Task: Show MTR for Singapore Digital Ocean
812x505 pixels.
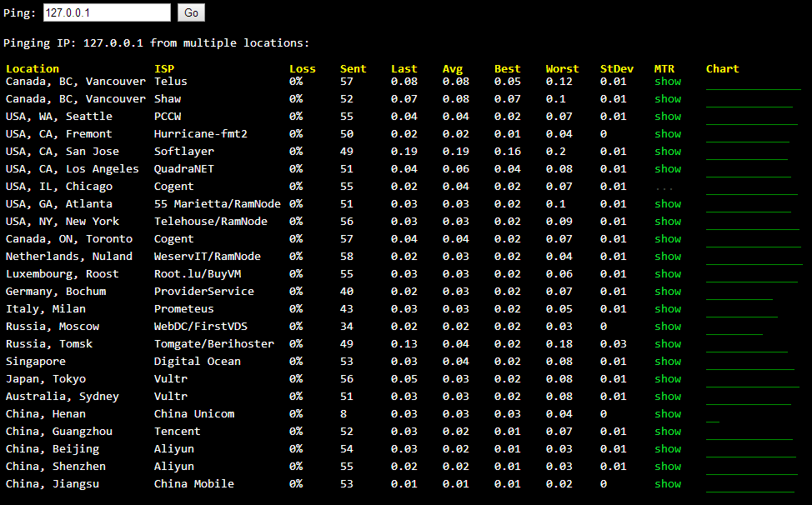Action: tap(668, 362)
